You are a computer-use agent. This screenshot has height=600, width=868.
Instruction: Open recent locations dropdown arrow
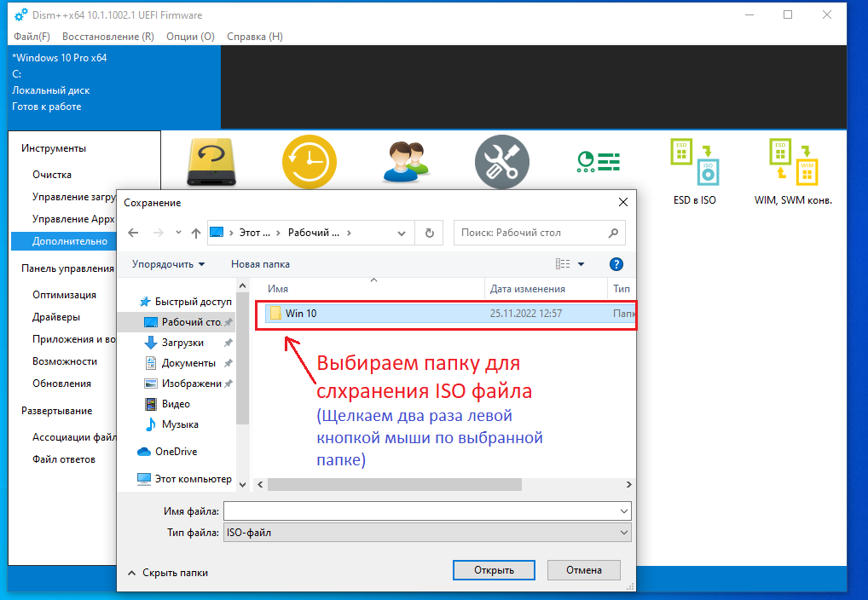pos(178,233)
